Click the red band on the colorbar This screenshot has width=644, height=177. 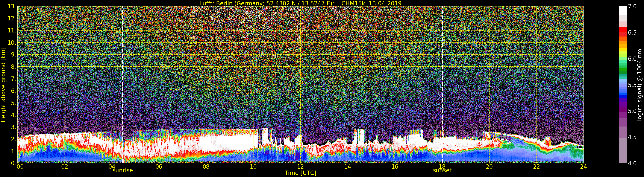click(x=623, y=32)
